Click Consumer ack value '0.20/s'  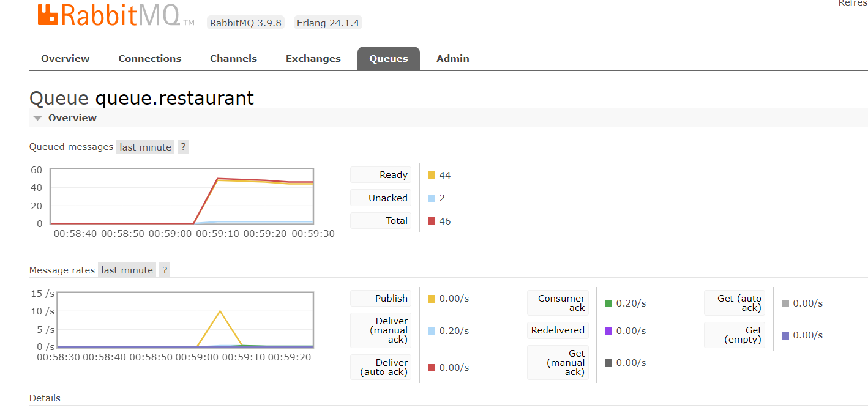pos(631,303)
